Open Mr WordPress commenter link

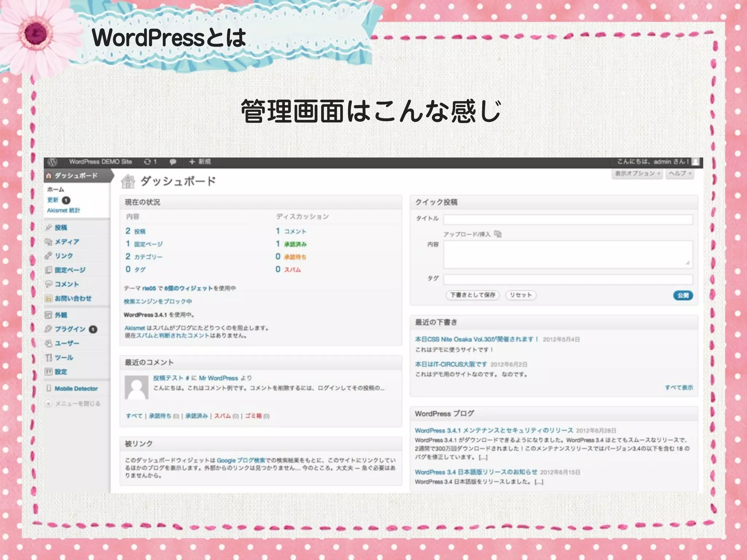coord(218,378)
